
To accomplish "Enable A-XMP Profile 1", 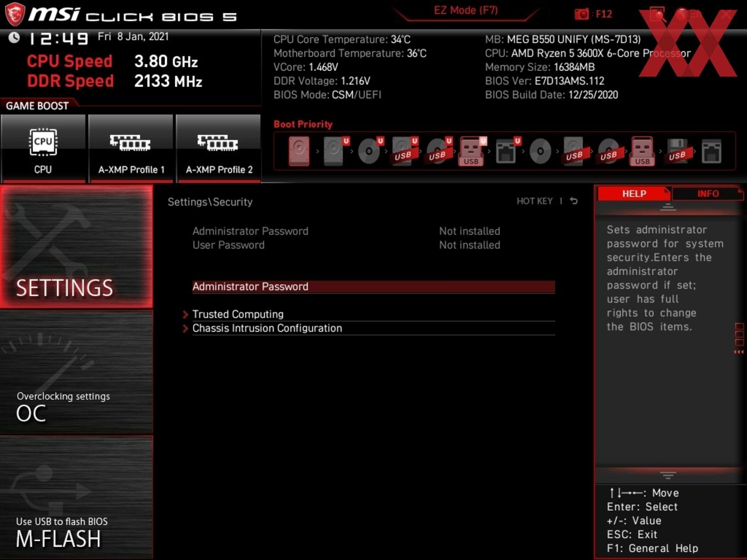I will pyautogui.click(x=131, y=148).
